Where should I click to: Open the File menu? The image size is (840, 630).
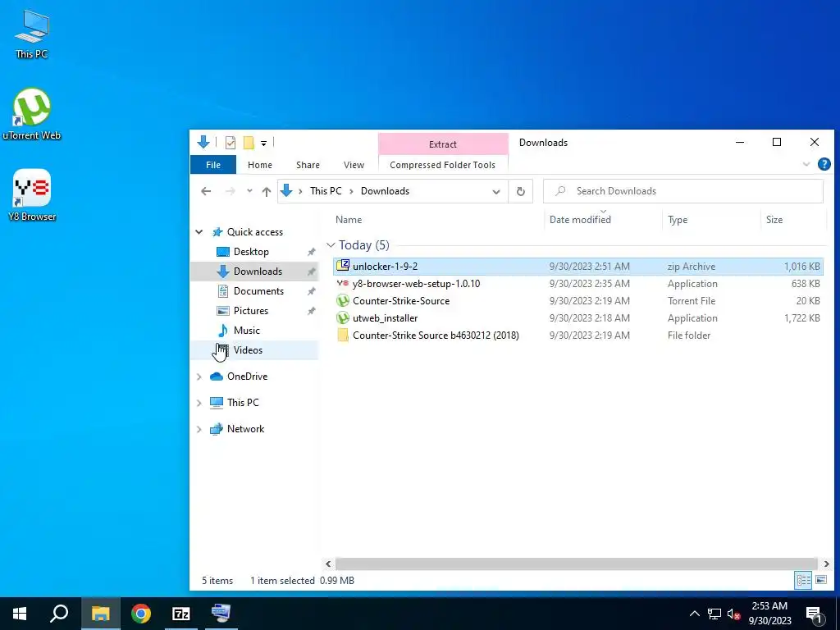click(213, 165)
